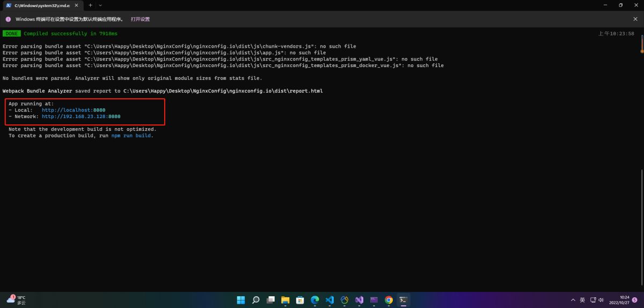644x308 pixels.
Task: Expand the new tab profile dropdown
Action: (x=100, y=5)
